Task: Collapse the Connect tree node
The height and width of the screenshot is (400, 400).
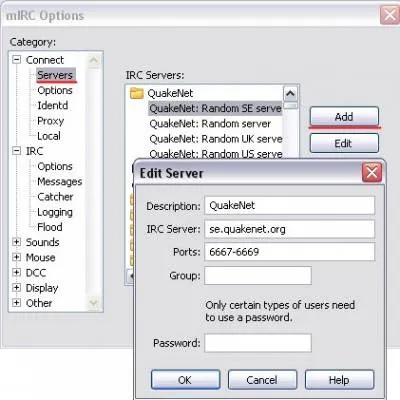Action: click(16, 60)
